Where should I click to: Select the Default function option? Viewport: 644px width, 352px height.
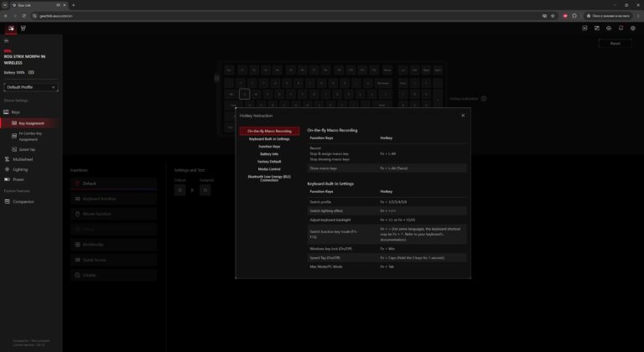[x=114, y=184]
